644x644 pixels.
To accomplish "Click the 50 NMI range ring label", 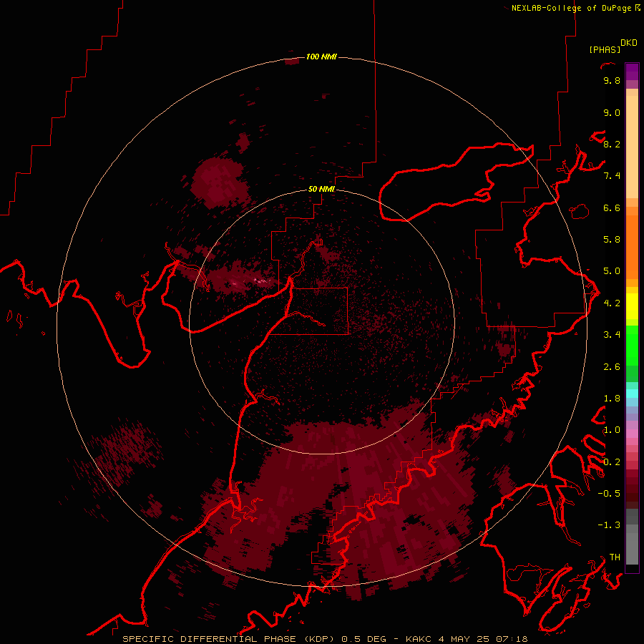I will (x=321, y=189).
